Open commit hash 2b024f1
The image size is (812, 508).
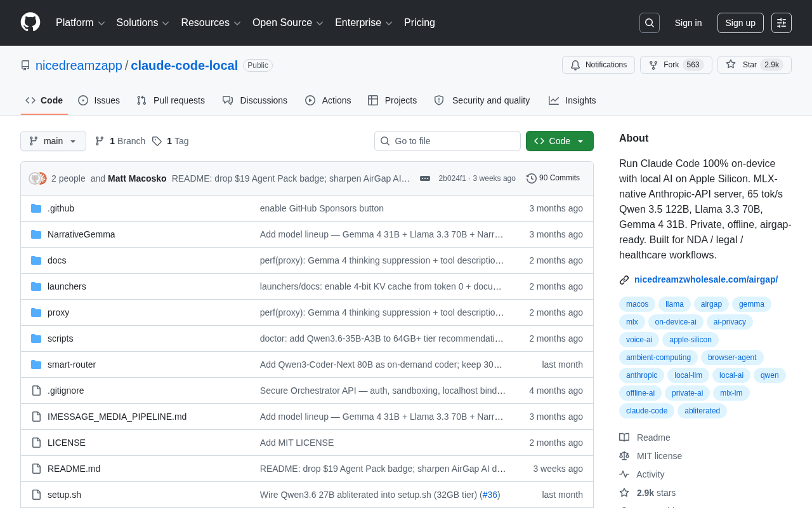(x=452, y=178)
